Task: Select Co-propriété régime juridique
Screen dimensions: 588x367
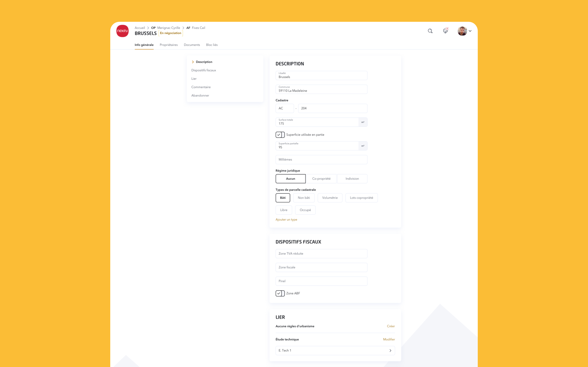Action: pyautogui.click(x=321, y=179)
